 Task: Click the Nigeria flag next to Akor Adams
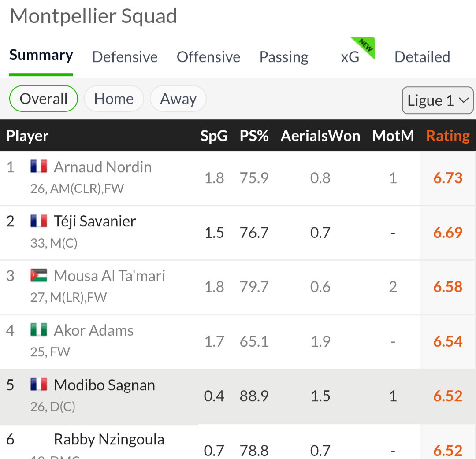pos(39,330)
